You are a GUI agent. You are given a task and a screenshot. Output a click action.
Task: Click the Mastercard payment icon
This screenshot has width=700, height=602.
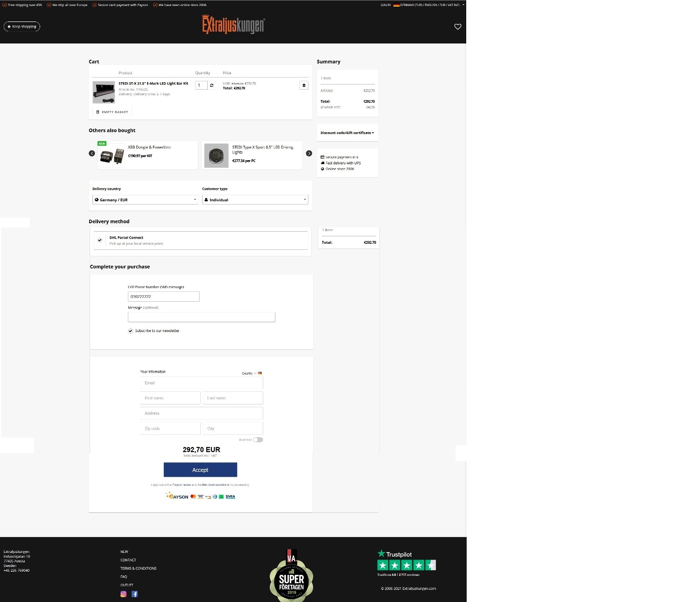point(193,496)
